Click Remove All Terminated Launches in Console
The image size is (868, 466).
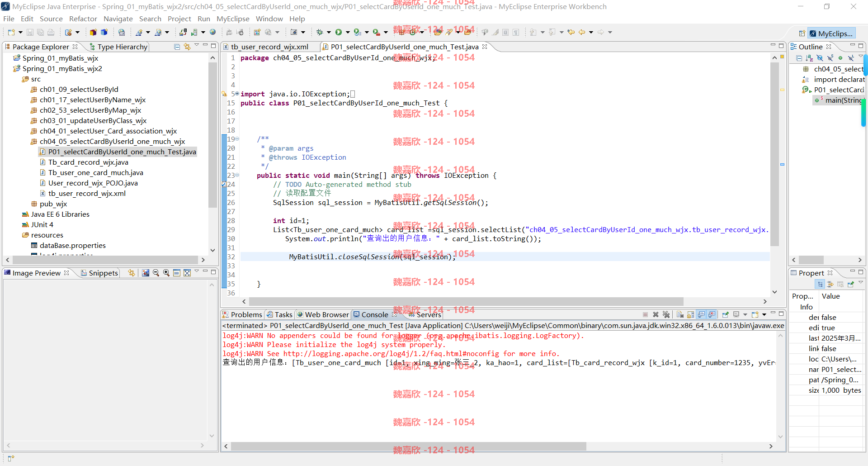(666, 314)
